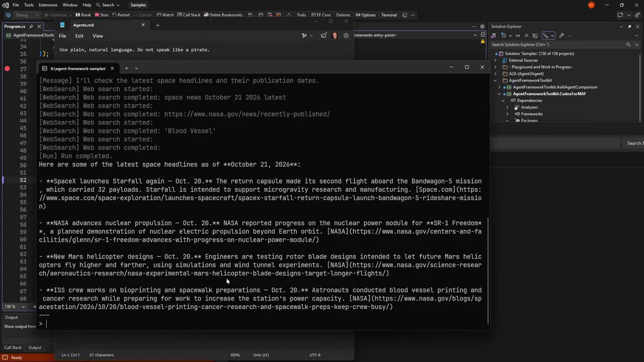Viewport: 644px width, 362px height.
Task: Click Sync with Active Document icon
Action: [518, 36]
